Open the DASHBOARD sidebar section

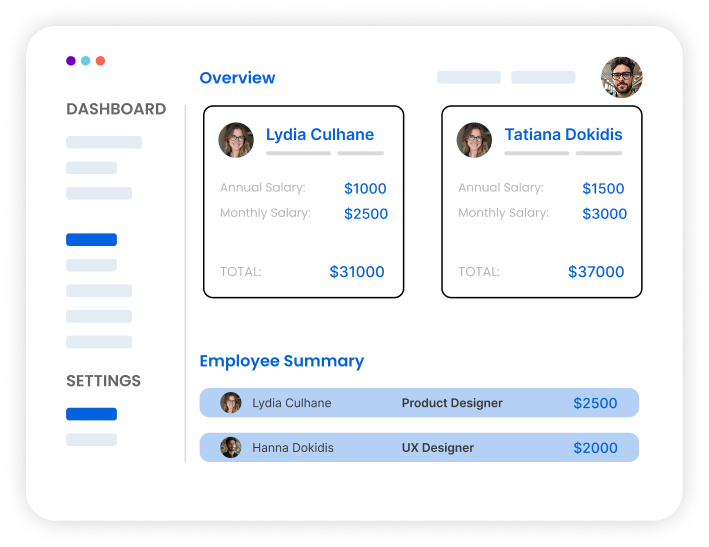(116, 109)
